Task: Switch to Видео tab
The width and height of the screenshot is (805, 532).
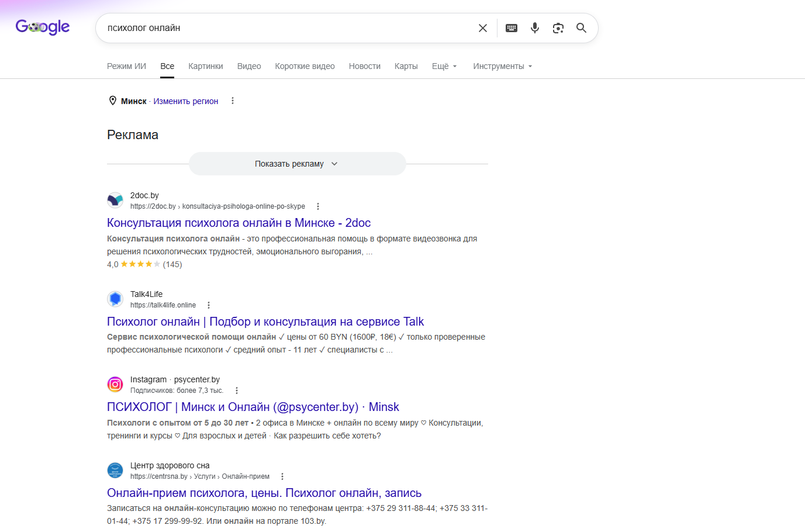Action: tap(249, 66)
